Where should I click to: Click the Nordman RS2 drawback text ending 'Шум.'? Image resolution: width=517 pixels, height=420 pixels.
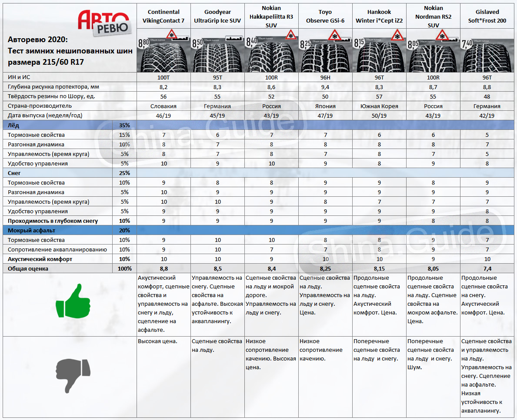(430, 354)
